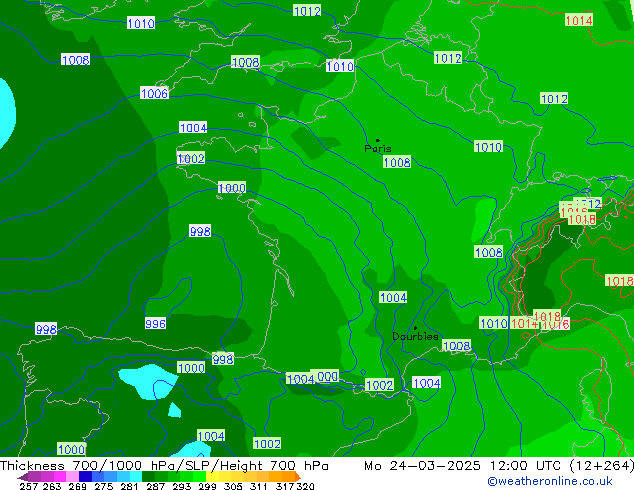Click the forecast date 'Mo 24-03-2025 12:00 UTC'

465,465
